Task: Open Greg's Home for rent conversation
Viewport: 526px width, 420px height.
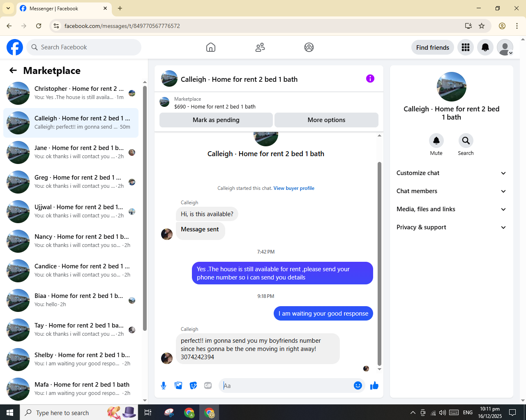Action: coord(71,182)
